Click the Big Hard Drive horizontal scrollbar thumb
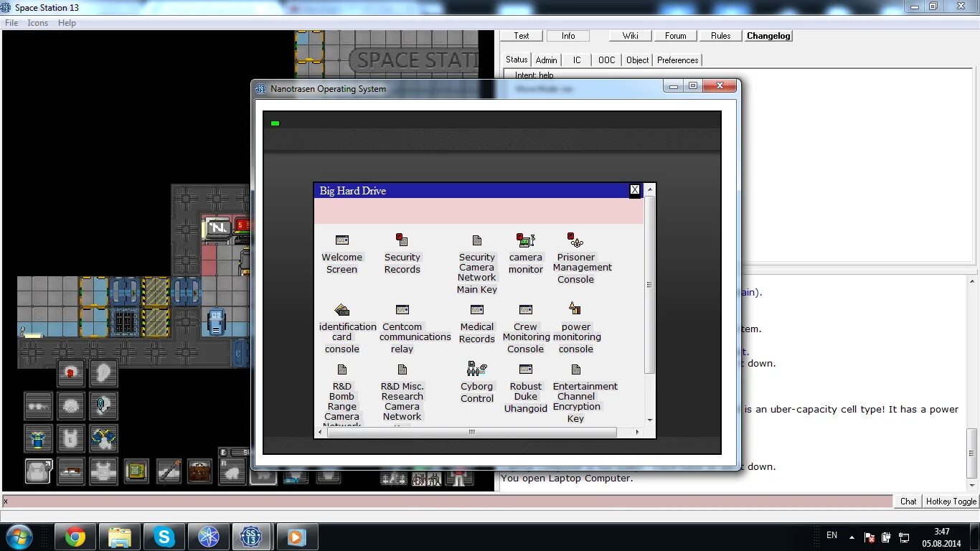980x551 pixels. pyautogui.click(x=471, y=432)
